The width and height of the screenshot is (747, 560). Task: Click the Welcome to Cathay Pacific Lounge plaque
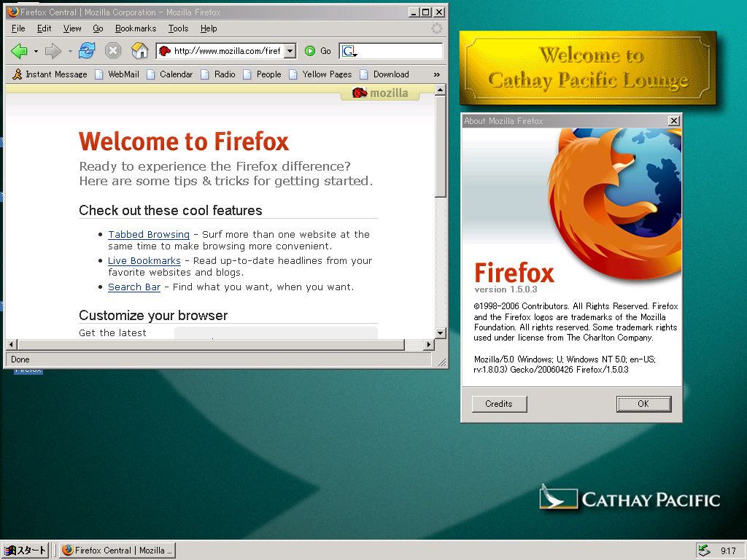588,68
